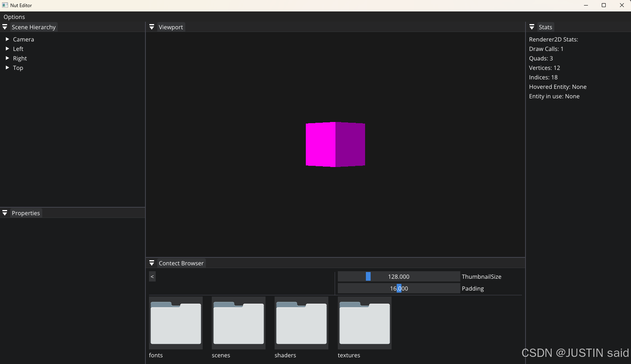Select the Top entity in hierarchy
The image size is (631, 364).
[18, 68]
